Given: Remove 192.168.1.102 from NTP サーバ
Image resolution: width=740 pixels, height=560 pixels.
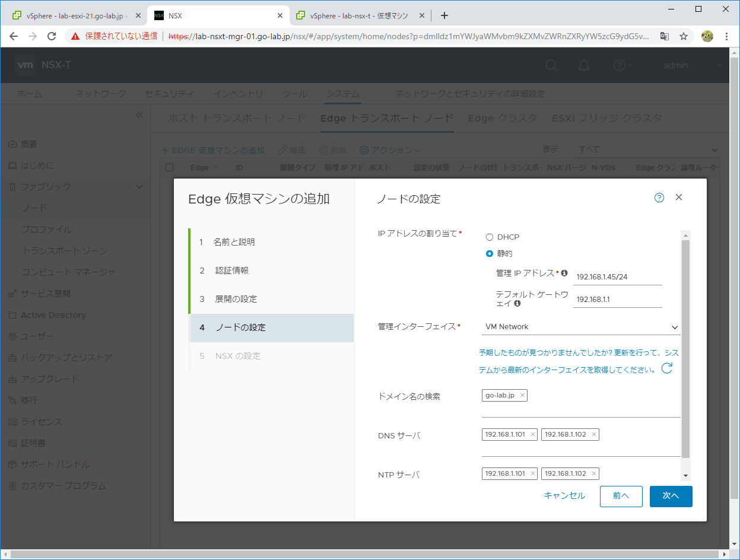Looking at the screenshot, I should pyautogui.click(x=593, y=473).
